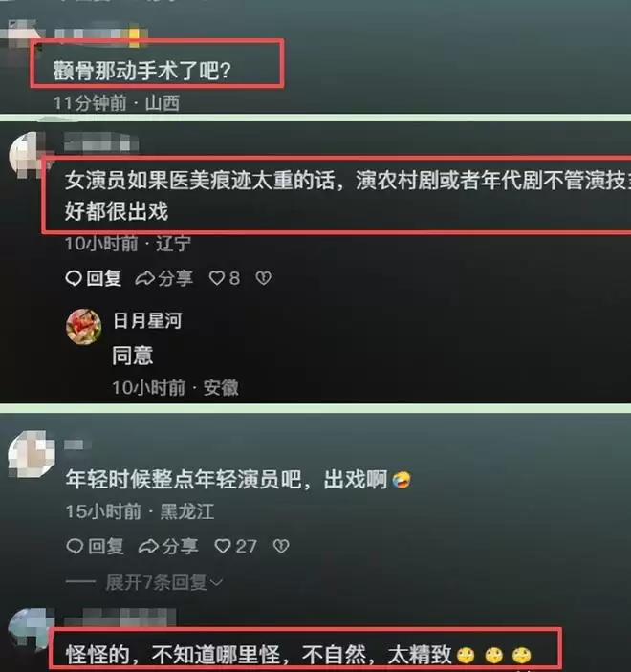Viewport: 631px width, 672px height.
Task: Open the blurred avatar of the 辽宁 commenter
Action: click(x=29, y=155)
